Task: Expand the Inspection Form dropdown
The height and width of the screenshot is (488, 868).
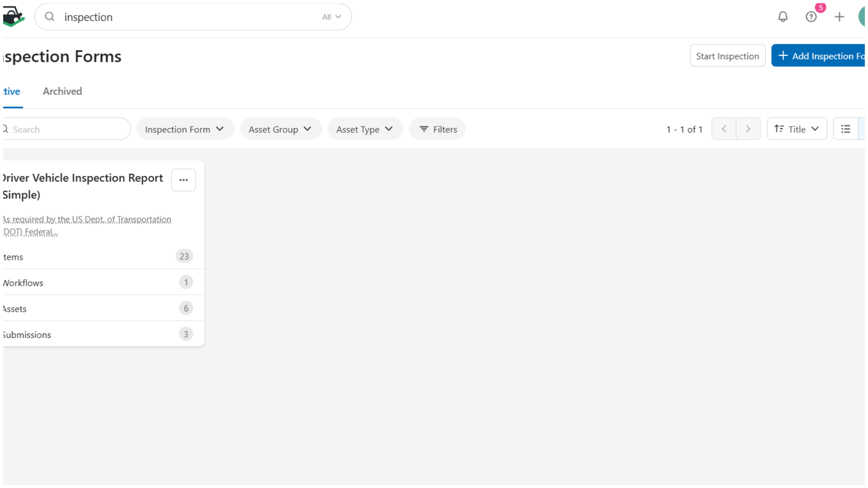Action: (x=183, y=129)
